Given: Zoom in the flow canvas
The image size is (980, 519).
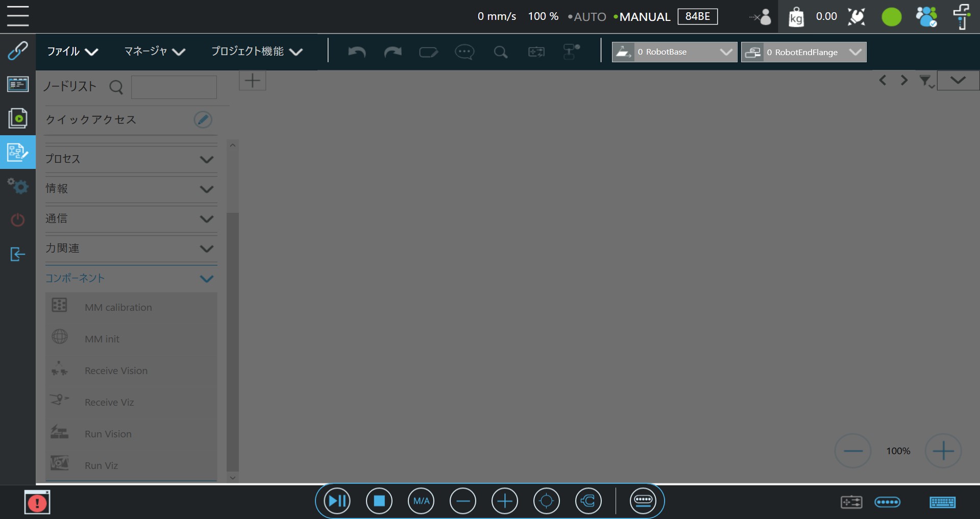Looking at the screenshot, I should pos(943,451).
